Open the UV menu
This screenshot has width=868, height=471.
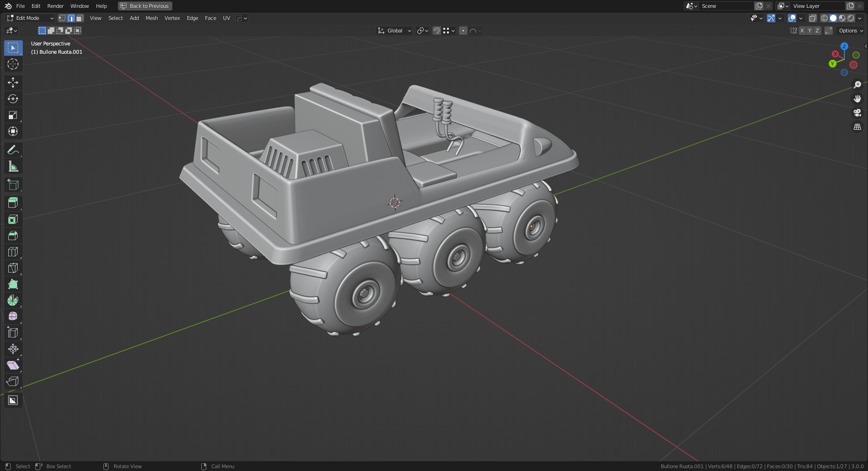click(x=226, y=18)
